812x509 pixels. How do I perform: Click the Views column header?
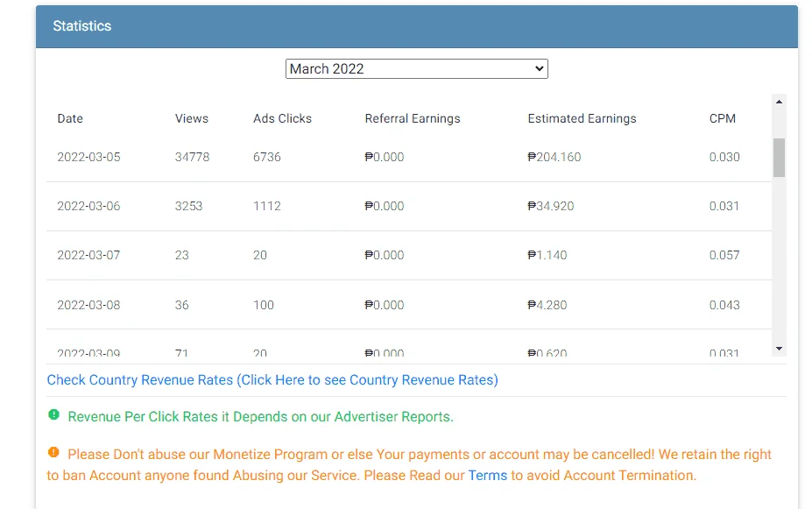(x=192, y=118)
